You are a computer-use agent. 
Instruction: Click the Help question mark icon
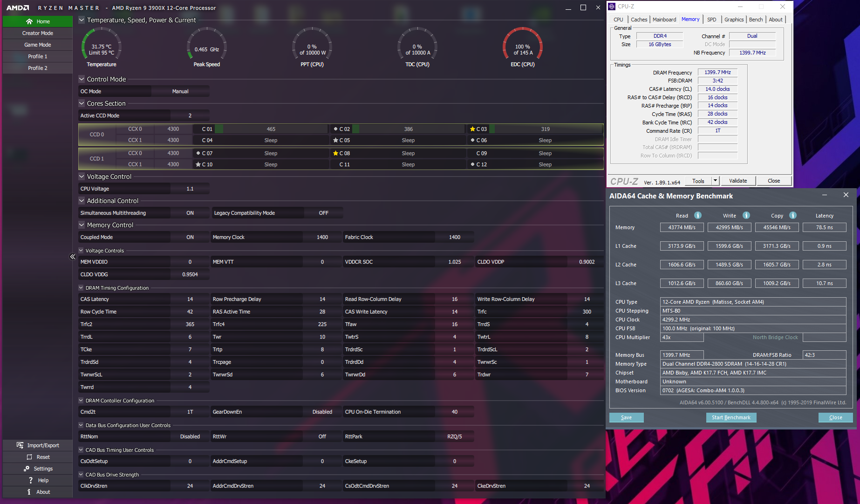tap(31, 480)
